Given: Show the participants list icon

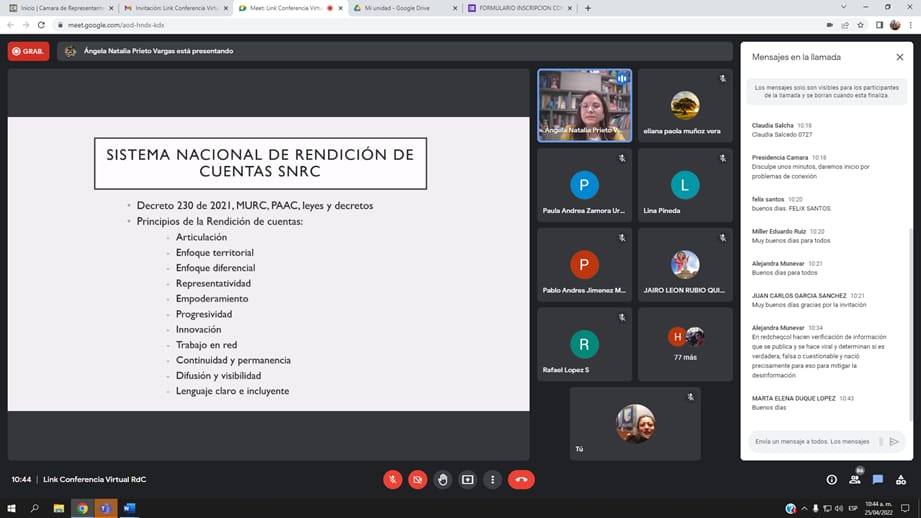Looking at the screenshot, I should (854, 480).
